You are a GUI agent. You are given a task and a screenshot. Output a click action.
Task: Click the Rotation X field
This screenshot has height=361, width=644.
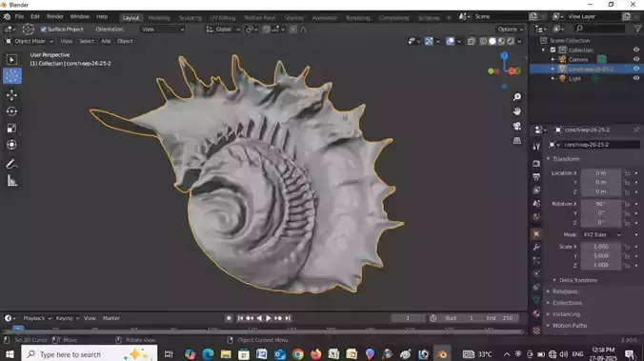[x=601, y=204]
